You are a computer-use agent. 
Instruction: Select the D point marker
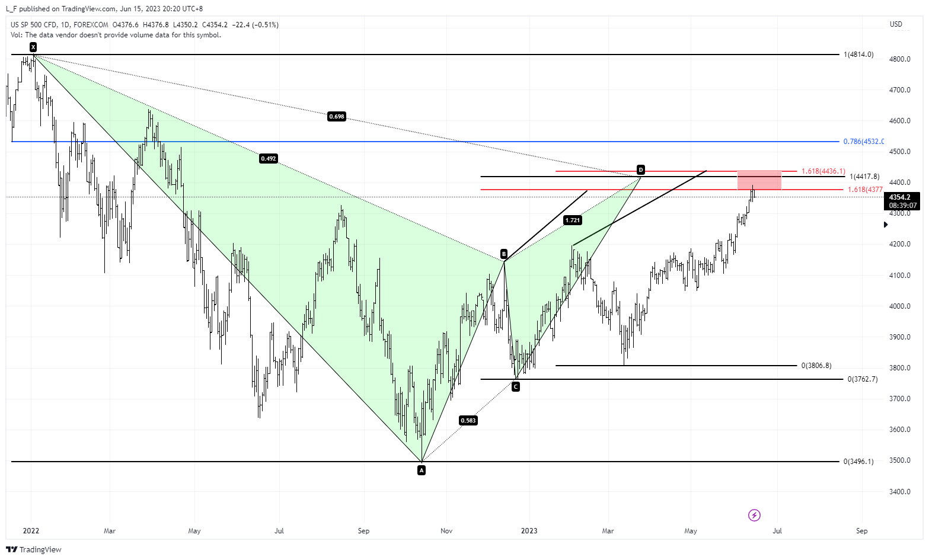[x=641, y=169]
